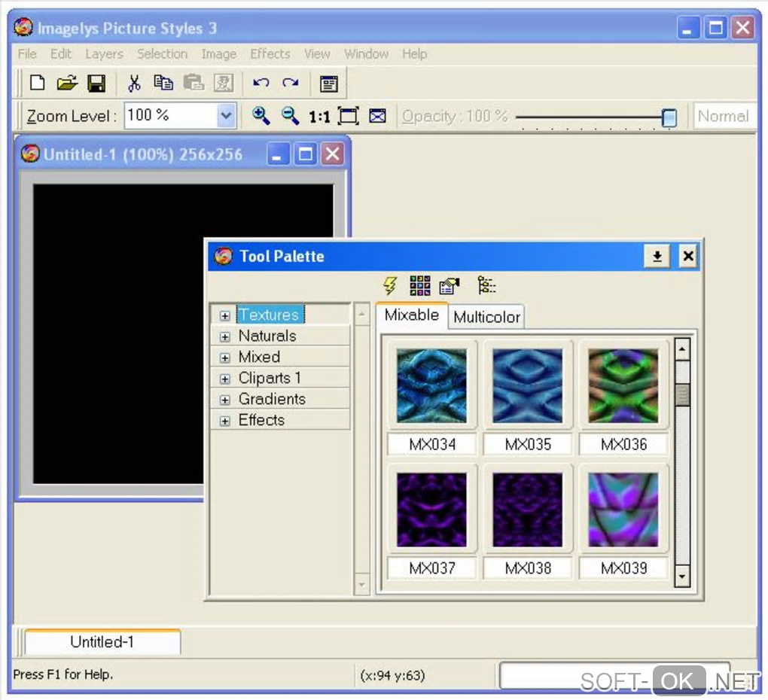Select the Untitled-1 document tab
The image size is (768, 700).
tap(102, 641)
